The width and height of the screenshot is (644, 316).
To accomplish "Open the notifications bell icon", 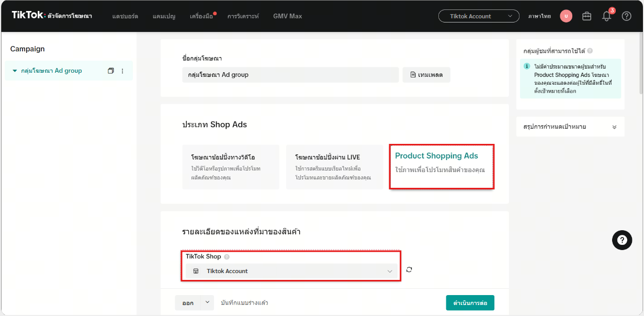I will click(x=606, y=16).
